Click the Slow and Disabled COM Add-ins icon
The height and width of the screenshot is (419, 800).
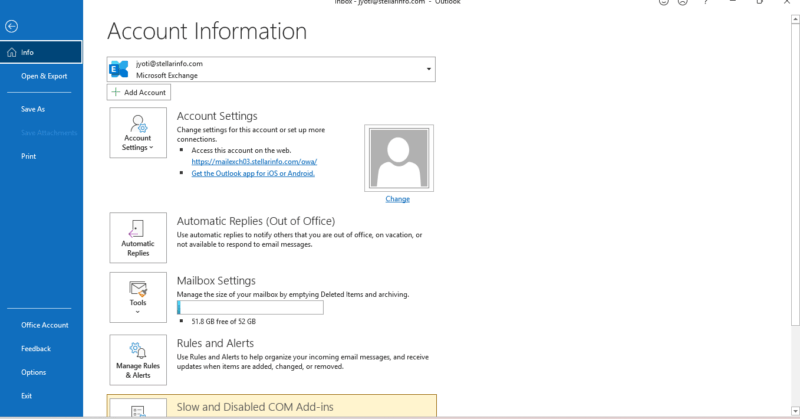coord(138,409)
